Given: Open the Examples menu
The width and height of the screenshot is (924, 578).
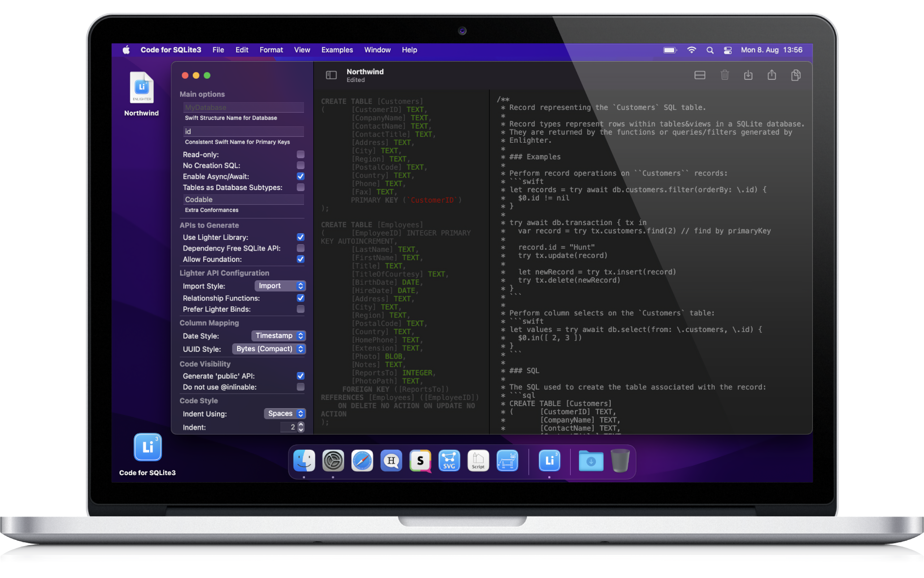Looking at the screenshot, I should 337,50.
